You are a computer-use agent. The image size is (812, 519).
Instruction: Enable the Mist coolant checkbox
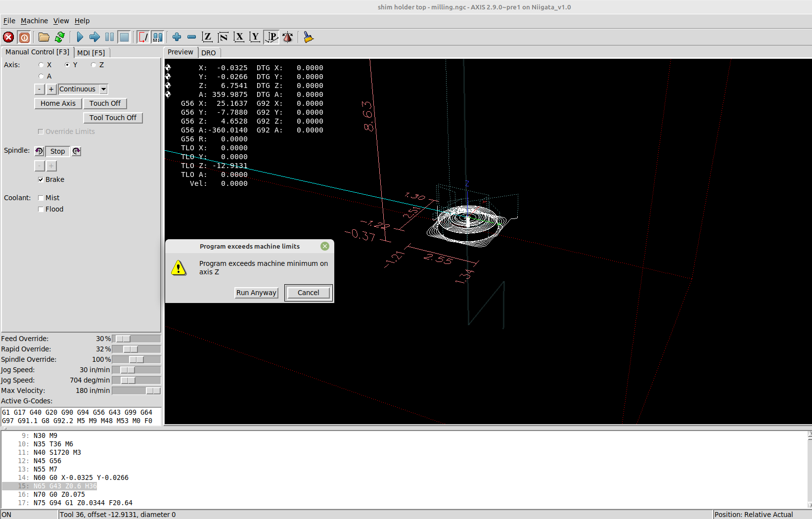pyautogui.click(x=41, y=198)
